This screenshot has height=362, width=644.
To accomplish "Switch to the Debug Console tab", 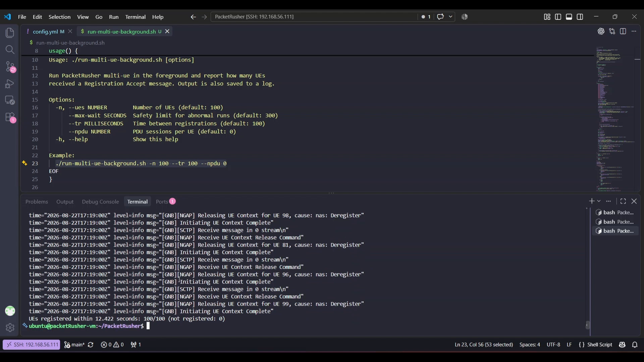I will click(x=100, y=201).
